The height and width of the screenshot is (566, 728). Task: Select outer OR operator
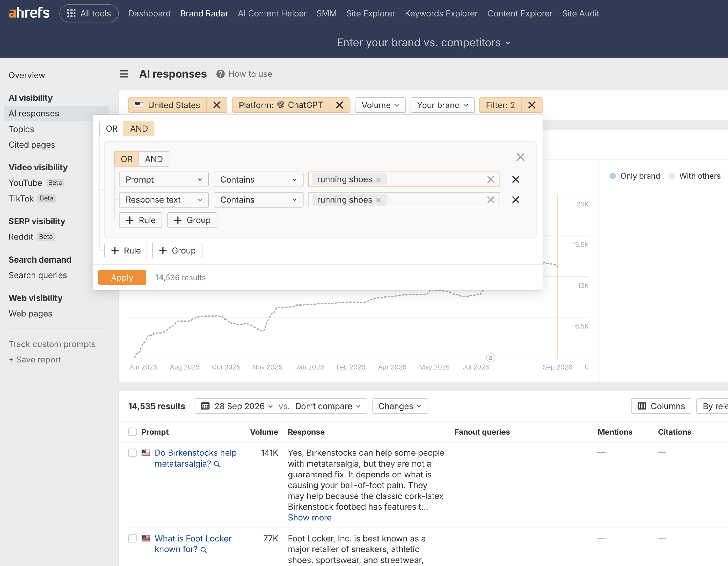point(112,129)
